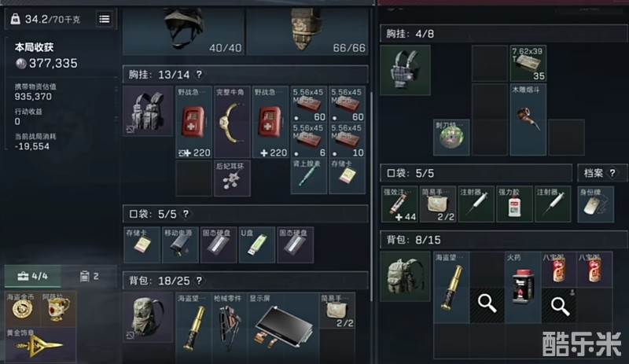Screen dimensions: 629x364
Task: Select the 移动电源 power bank item
Action: tap(180, 245)
